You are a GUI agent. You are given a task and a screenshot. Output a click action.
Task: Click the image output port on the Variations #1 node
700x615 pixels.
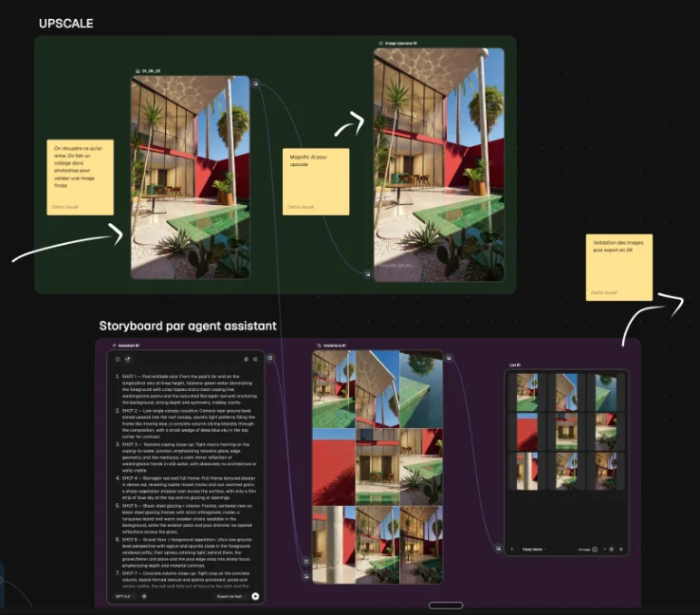tap(449, 358)
